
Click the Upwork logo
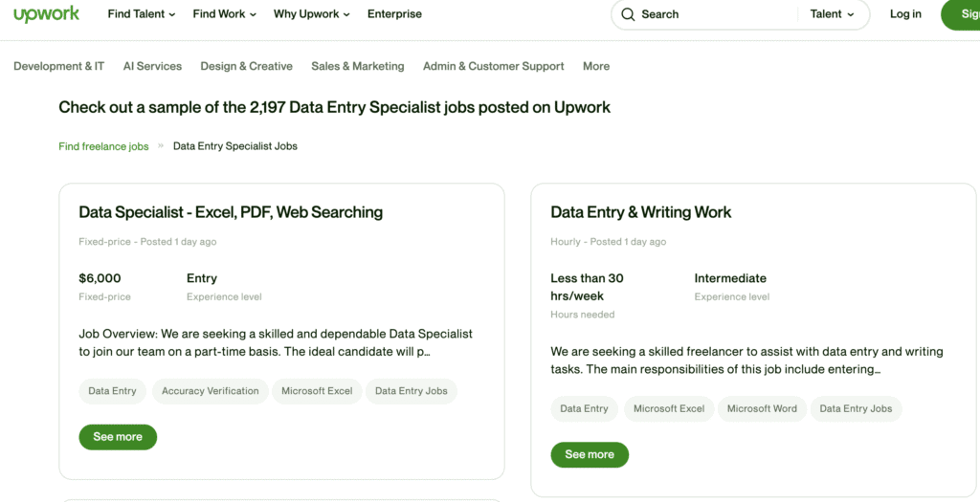coord(46,14)
